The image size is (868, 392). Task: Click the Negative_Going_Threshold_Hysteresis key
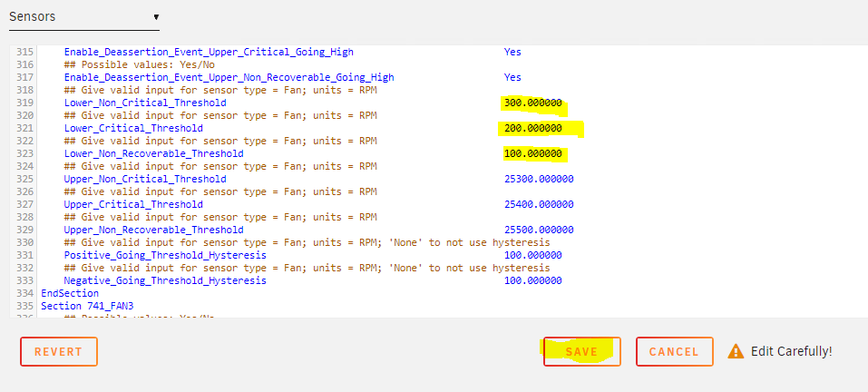pos(165,280)
